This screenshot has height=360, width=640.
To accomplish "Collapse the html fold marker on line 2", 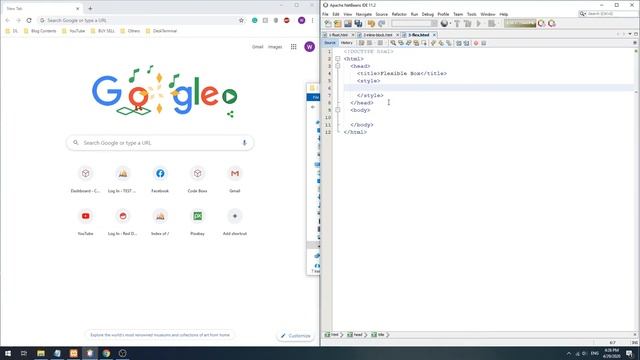I will click(338, 59).
